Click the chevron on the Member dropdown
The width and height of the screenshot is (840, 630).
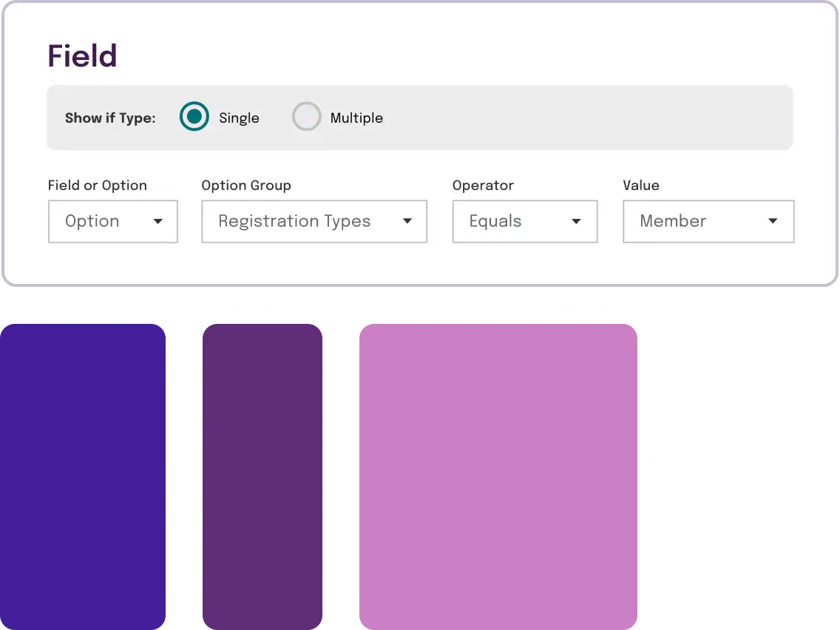click(x=773, y=221)
